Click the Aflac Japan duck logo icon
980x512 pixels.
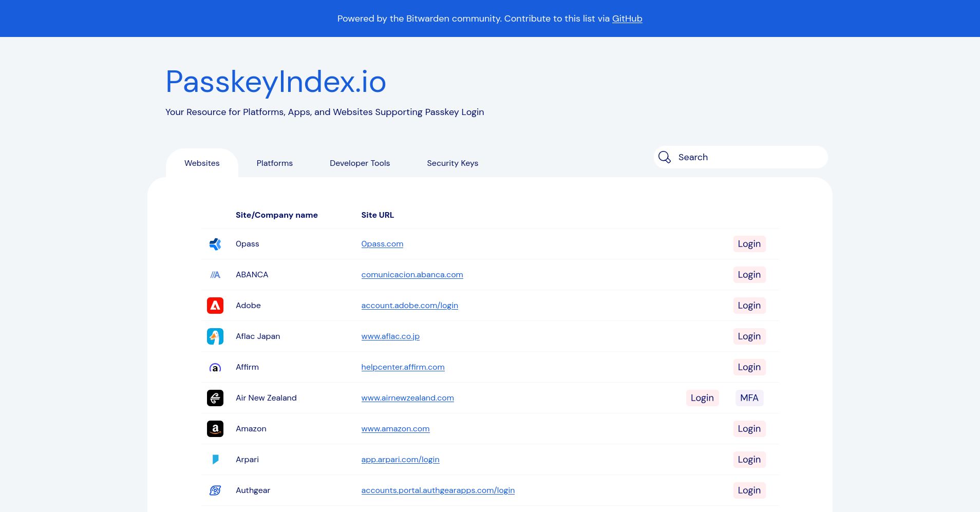215,336
